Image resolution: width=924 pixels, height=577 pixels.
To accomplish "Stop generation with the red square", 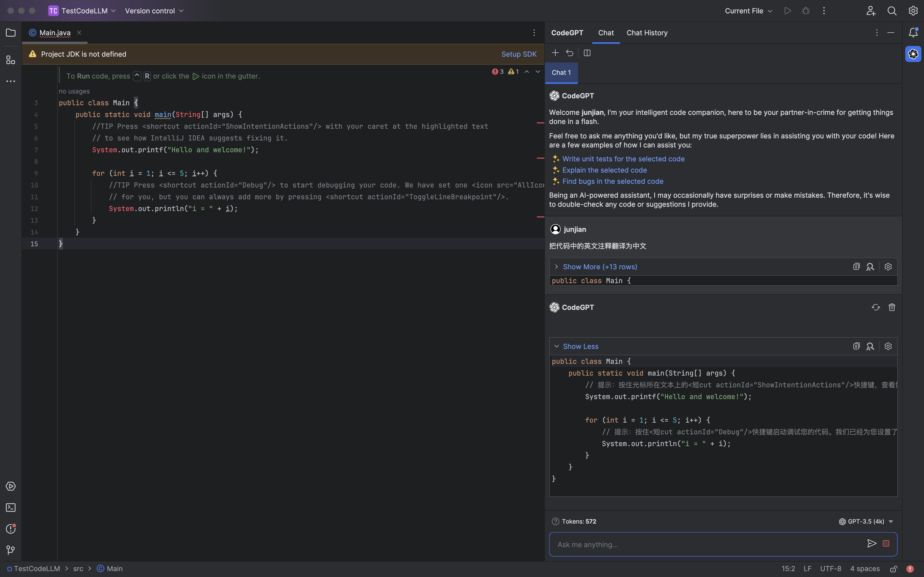I will [886, 543].
